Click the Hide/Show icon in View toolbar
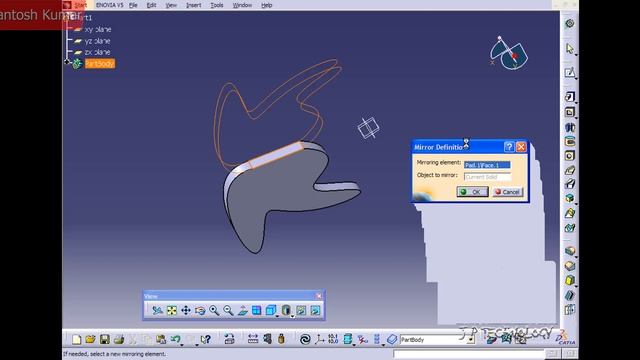 point(301,311)
